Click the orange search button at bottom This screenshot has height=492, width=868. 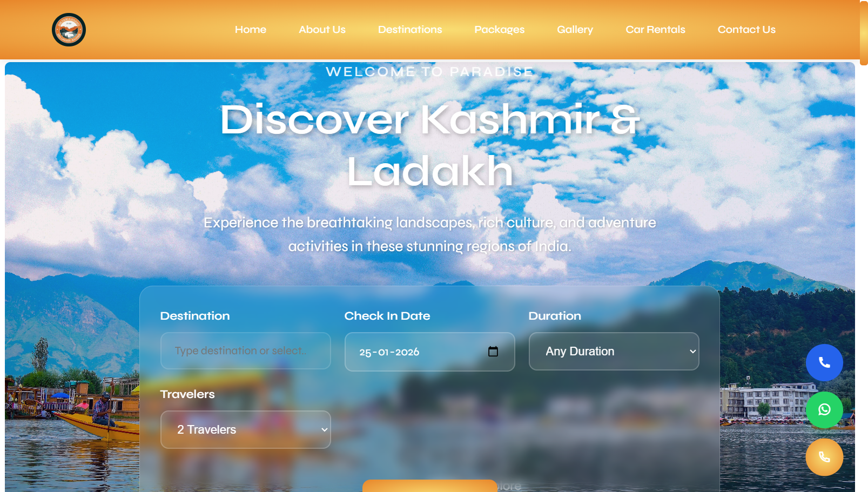click(x=429, y=486)
